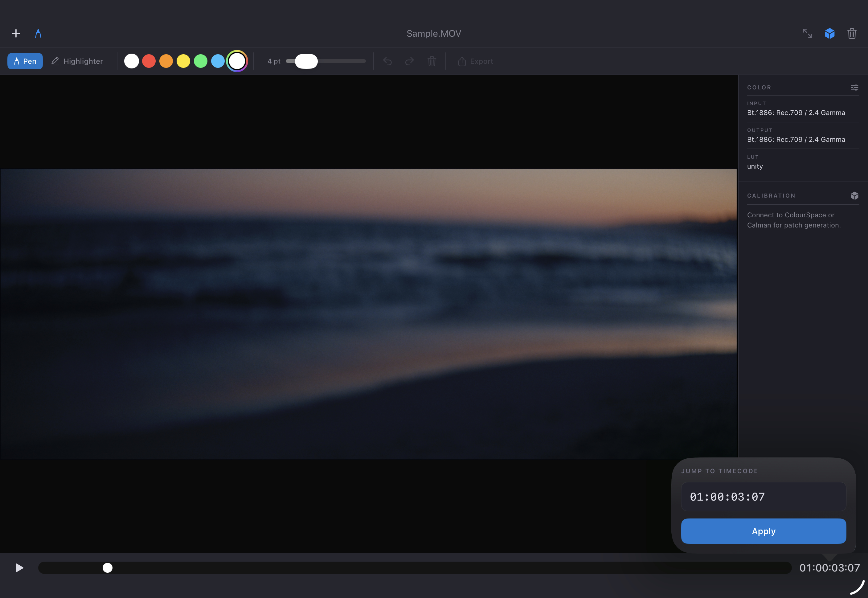Viewport: 868px width, 598px height.
Task: Open the LUT unity selector
Action: click(755, 166)
